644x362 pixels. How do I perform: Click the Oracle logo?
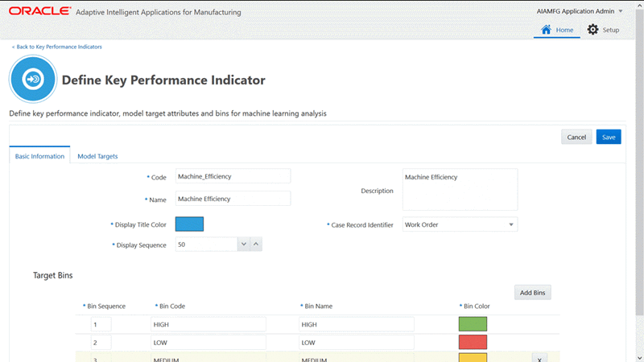coord(39,11)
